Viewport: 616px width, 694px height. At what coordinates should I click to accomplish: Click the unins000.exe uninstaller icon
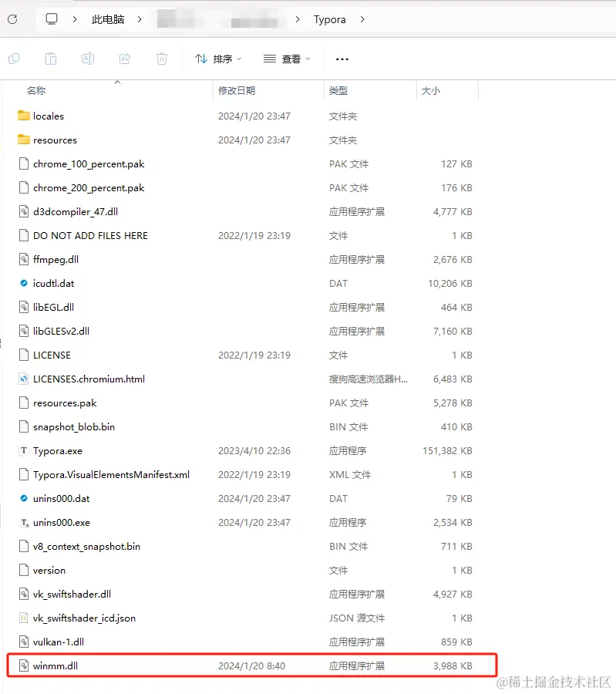24,522
